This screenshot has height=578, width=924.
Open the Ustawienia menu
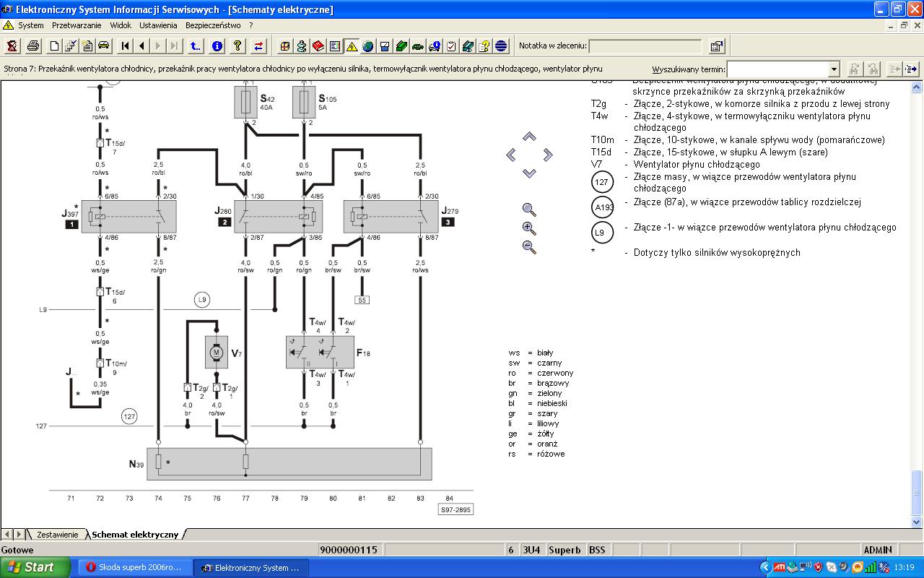coord(158,25)
